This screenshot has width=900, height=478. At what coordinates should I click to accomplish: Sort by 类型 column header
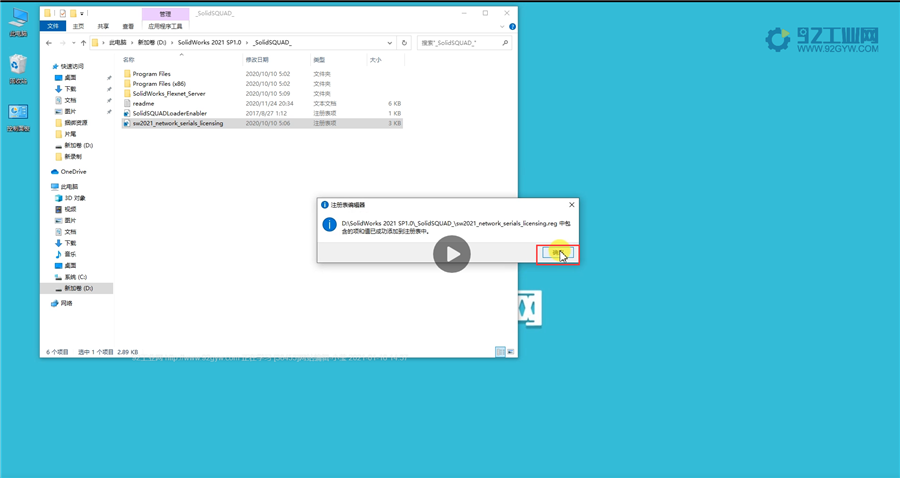click(319, 60)
